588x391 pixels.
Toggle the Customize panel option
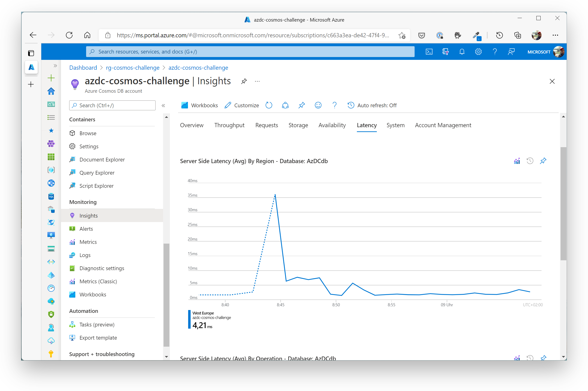[242, 105]
